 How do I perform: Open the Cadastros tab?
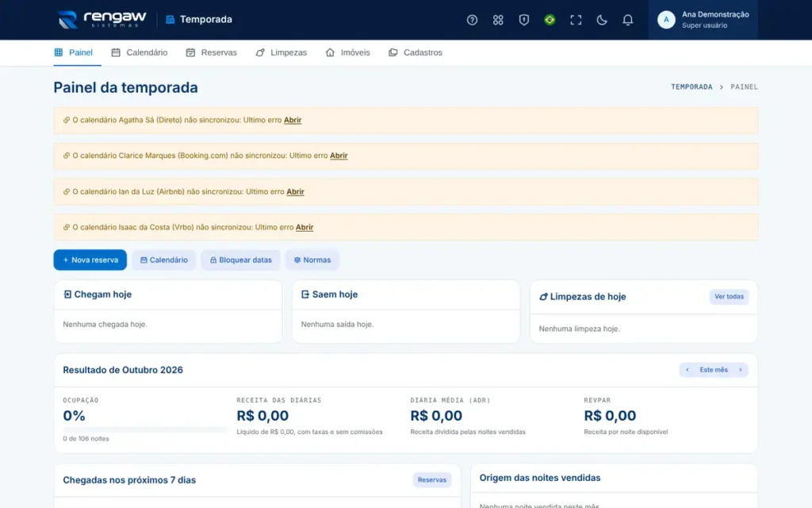tap(416, 52)
